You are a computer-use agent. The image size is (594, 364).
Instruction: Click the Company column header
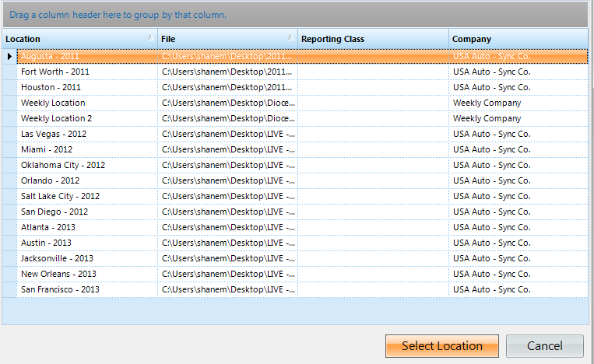[518, 39]
